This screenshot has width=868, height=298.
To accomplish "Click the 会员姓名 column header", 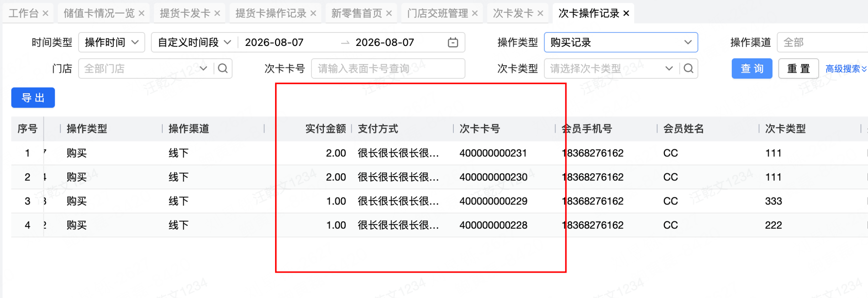I will (684, 129).
